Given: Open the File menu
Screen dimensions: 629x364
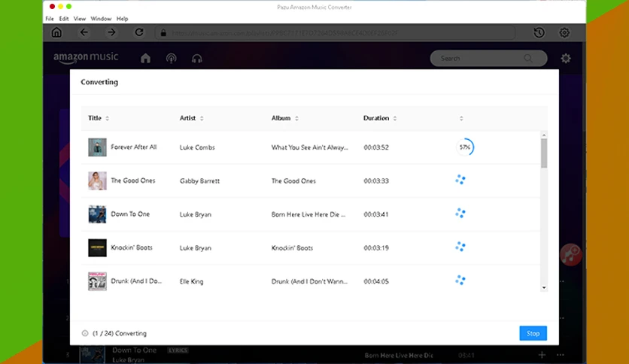Looking at the screenshot, I should click(50, 19).
